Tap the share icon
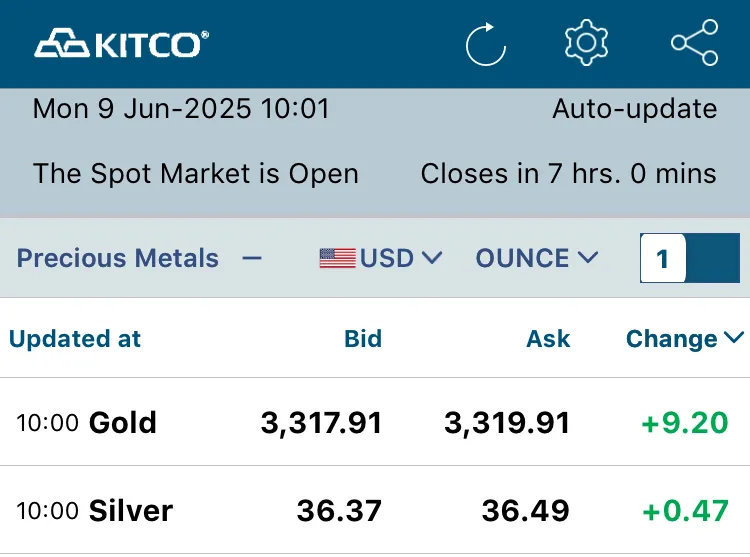Viewport: 750px width, 557px height. 695,43
